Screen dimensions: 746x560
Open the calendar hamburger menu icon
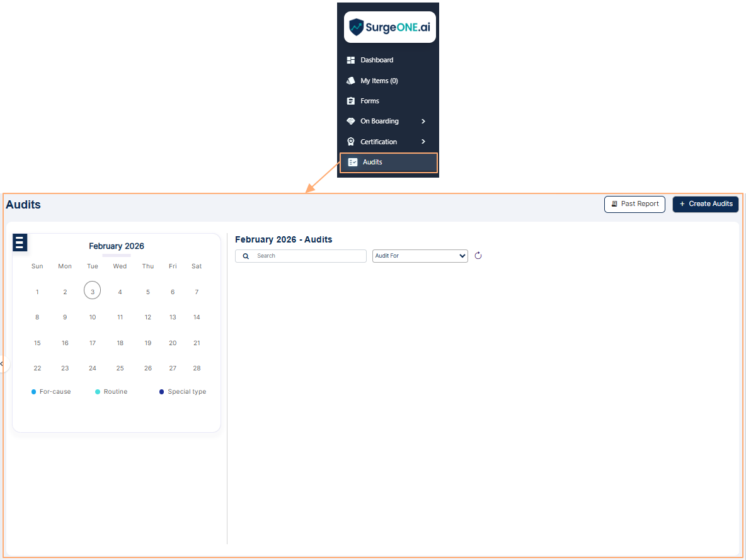click(20, 243)
